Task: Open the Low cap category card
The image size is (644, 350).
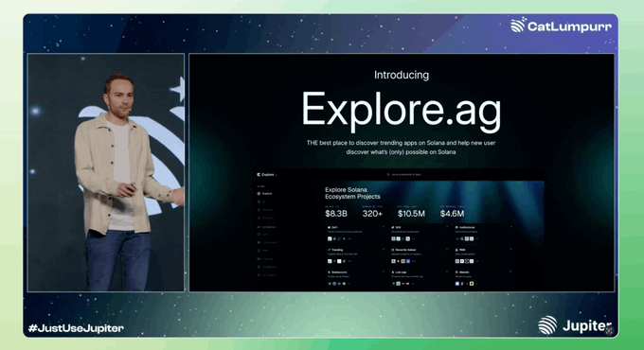Action: click(x=420, y=278)
